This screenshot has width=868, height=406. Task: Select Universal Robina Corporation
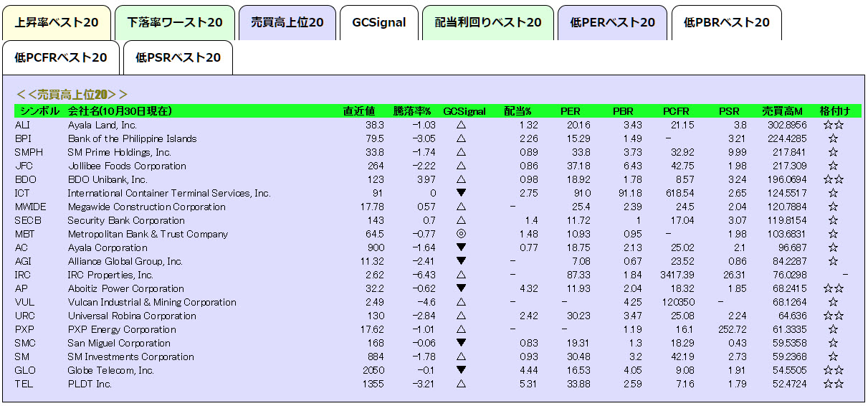point(132,316)
